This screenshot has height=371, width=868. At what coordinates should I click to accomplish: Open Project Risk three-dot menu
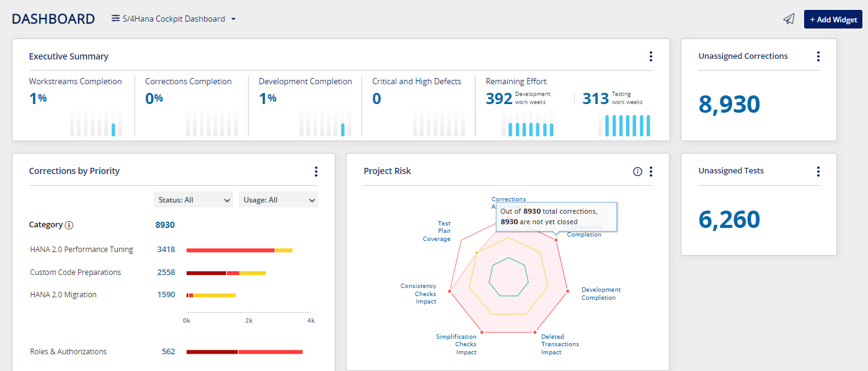tap(650, 172)
